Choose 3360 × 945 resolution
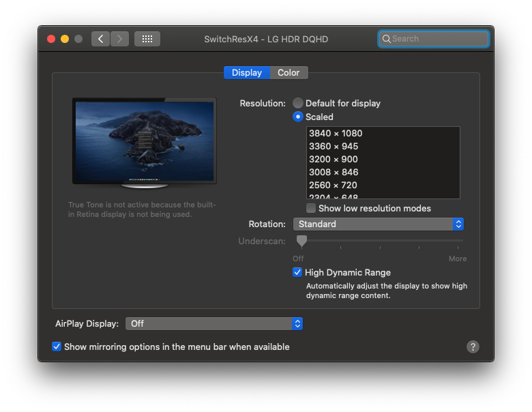The image size is (532, 412). (383, 146)
